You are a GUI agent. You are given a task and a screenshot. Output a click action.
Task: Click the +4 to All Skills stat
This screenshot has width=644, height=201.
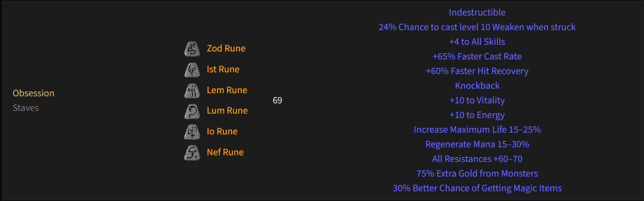[x=477, y=42]
